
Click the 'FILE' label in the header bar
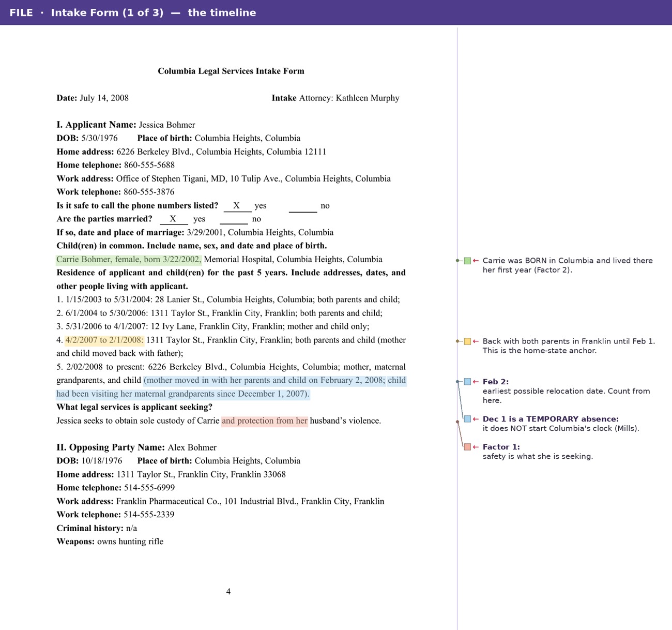point(21,12)
